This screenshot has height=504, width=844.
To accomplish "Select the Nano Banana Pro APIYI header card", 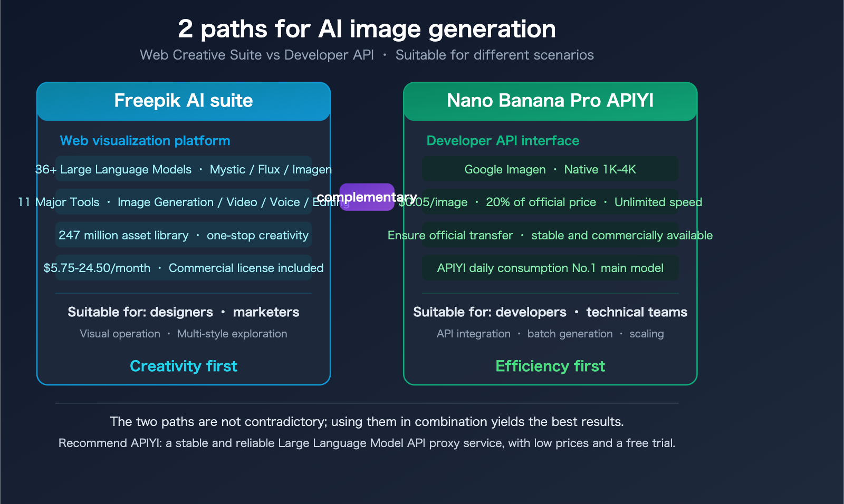I will tap(550, 101).
